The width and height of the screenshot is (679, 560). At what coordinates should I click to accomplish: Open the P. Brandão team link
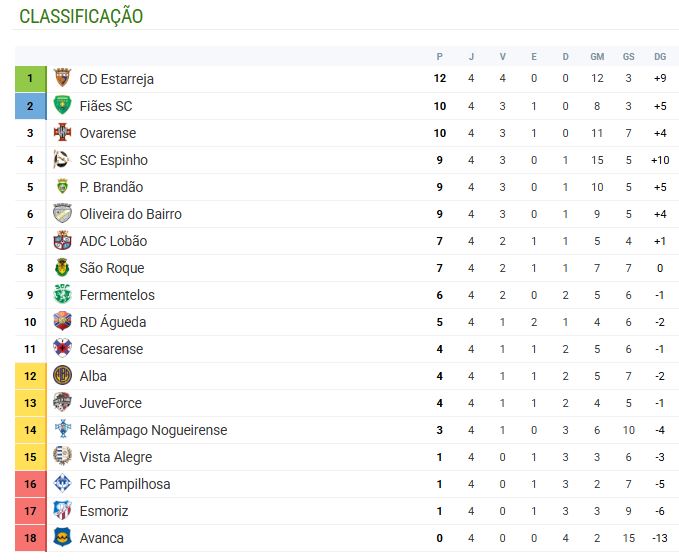click(x=111, y=187)
